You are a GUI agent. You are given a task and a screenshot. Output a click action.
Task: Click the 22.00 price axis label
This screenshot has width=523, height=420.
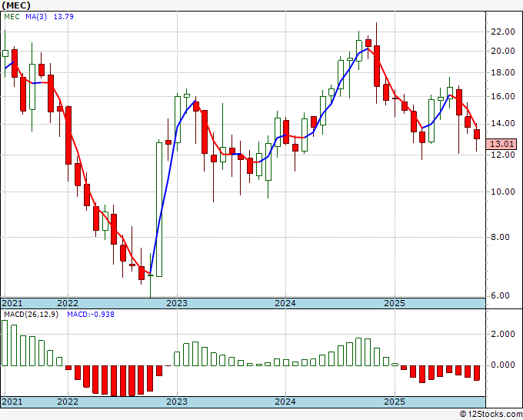503,32
